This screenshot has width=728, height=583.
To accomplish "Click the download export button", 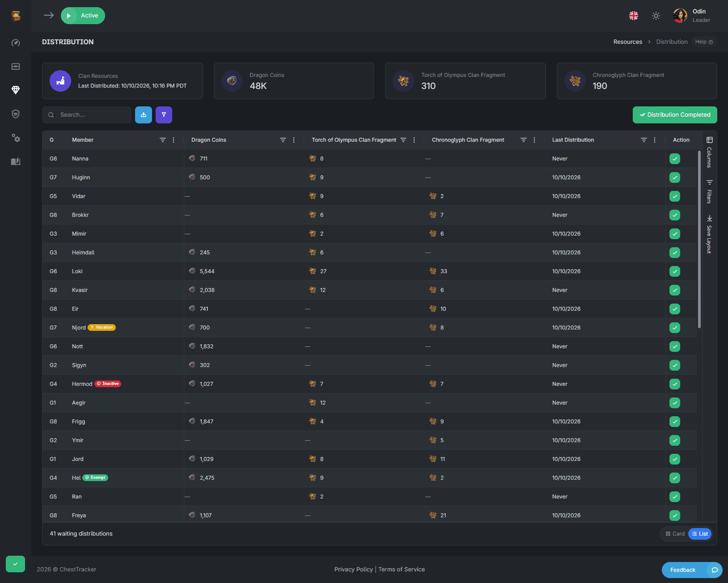I will click(144, 115).
